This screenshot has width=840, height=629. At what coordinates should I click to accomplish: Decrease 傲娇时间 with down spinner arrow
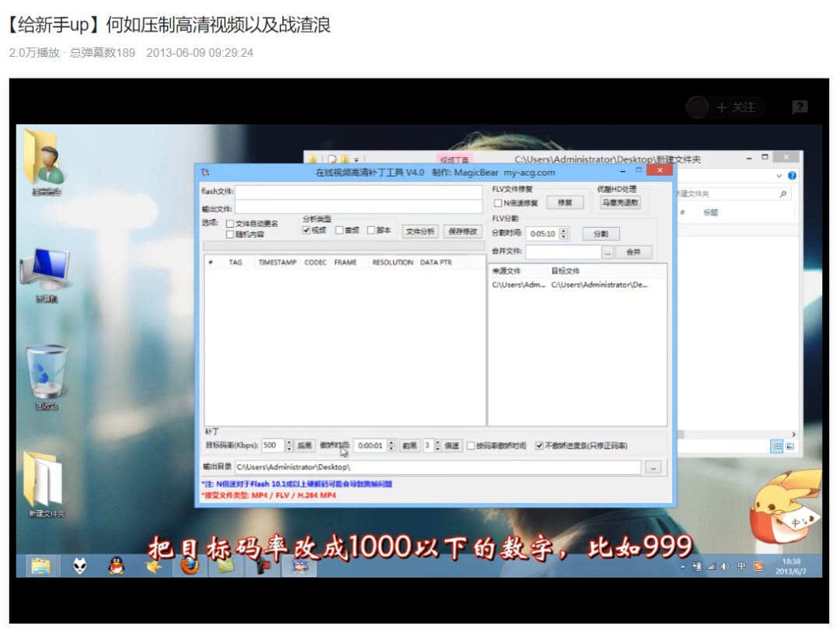(391, 449)
